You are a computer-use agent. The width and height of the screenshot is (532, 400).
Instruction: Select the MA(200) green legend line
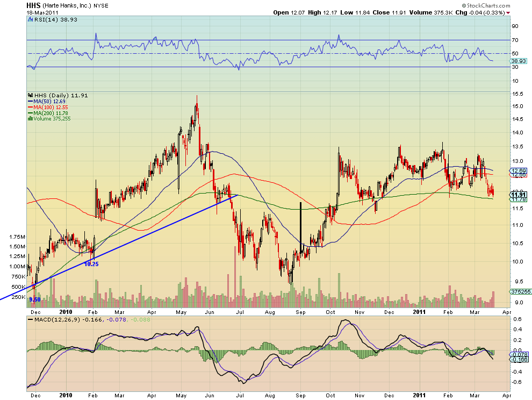[x=30, y=113]
